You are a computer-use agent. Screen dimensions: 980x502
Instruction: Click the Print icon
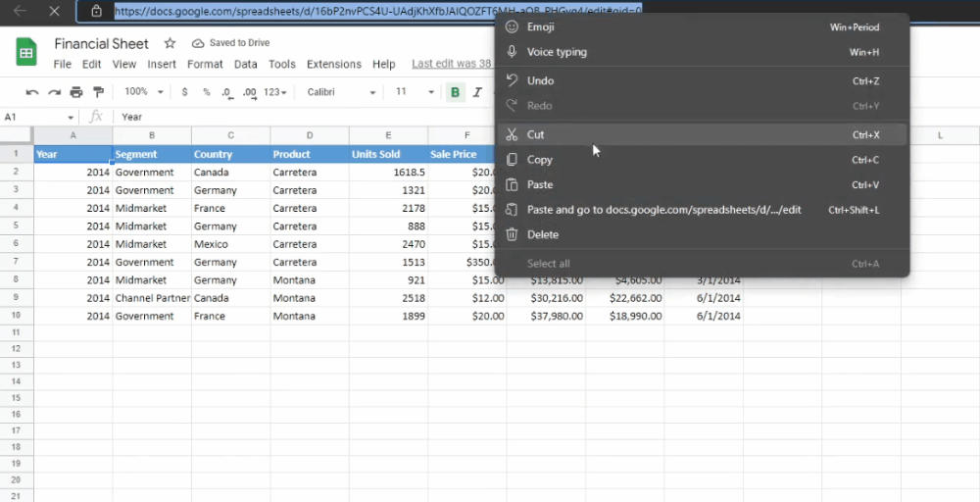coord(76,92)
